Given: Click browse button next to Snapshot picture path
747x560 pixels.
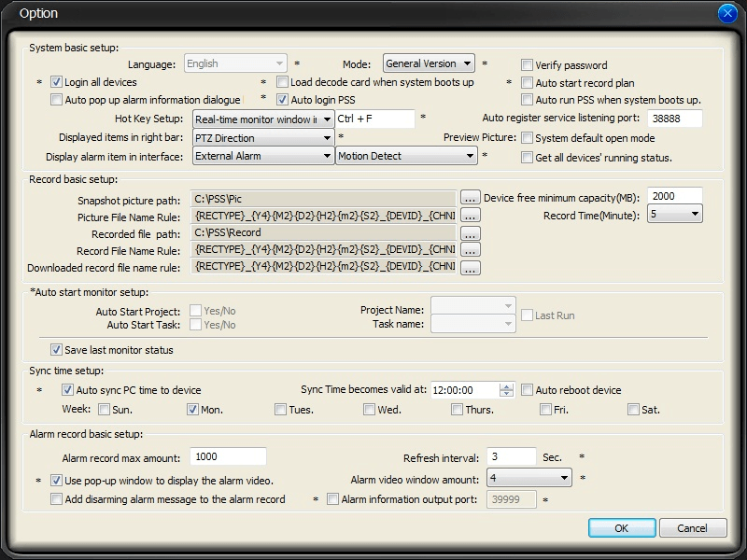Looking at the screenshot, I should (x=470, y=198).
